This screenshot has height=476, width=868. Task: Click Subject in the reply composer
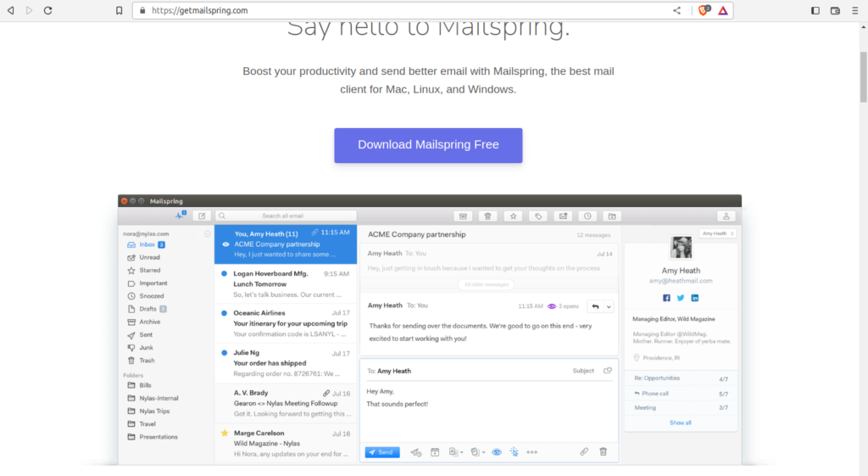click(583, 371)
